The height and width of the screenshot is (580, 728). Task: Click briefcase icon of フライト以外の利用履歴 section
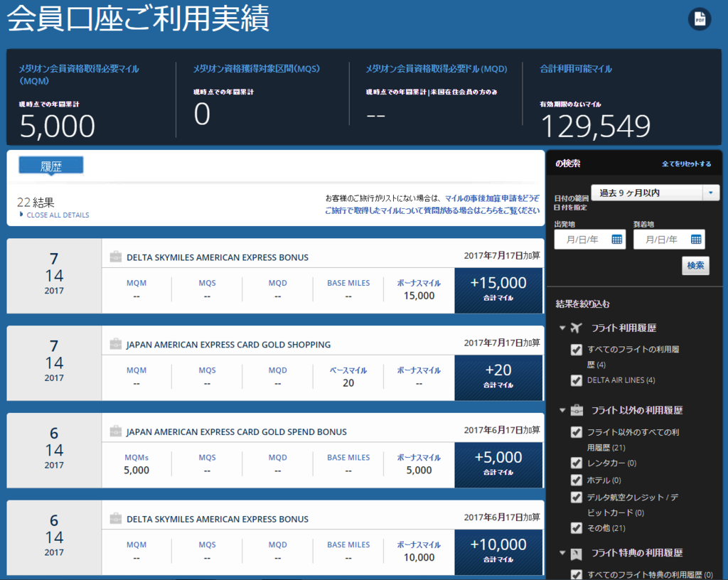[577, 410]
